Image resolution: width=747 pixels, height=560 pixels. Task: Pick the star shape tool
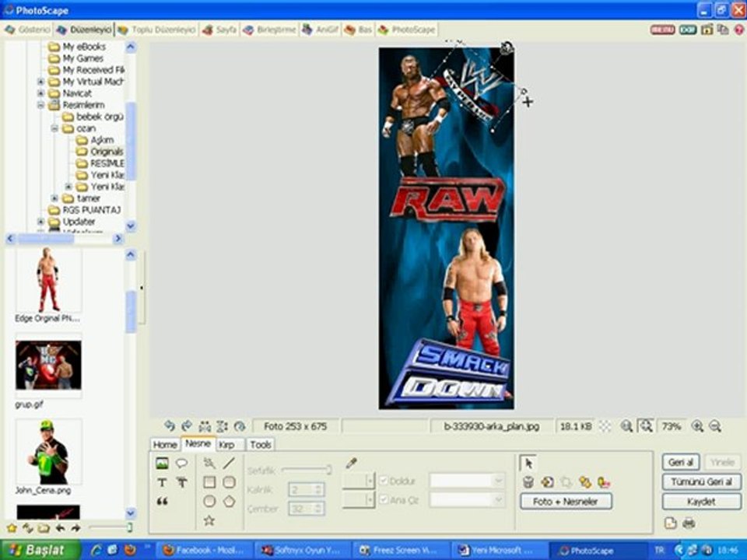click(209, 520)
